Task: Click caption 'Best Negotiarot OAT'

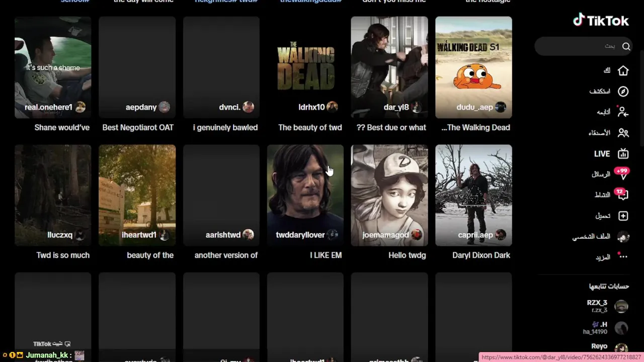Action: point(138,128)
